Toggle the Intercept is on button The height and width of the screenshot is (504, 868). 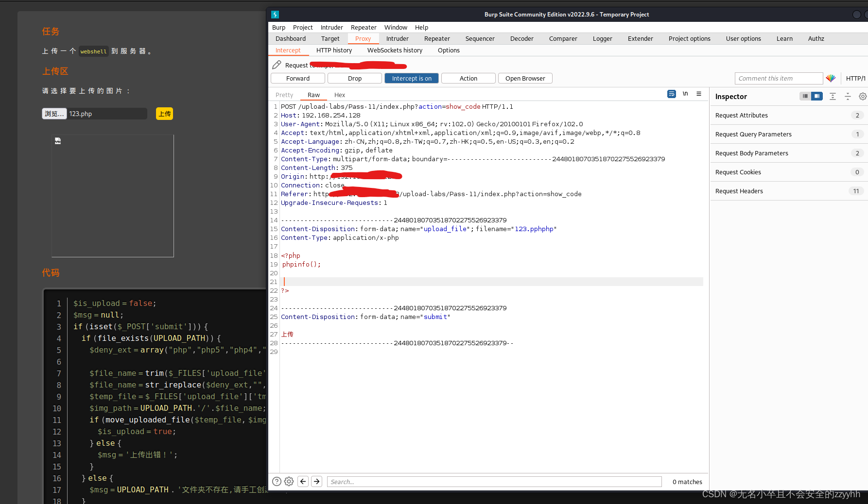412,78
